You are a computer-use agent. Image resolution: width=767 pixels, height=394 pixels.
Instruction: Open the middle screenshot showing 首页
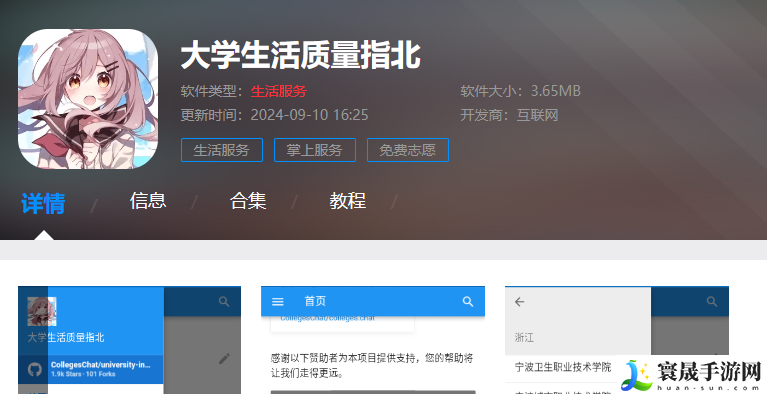coord(373,340)
